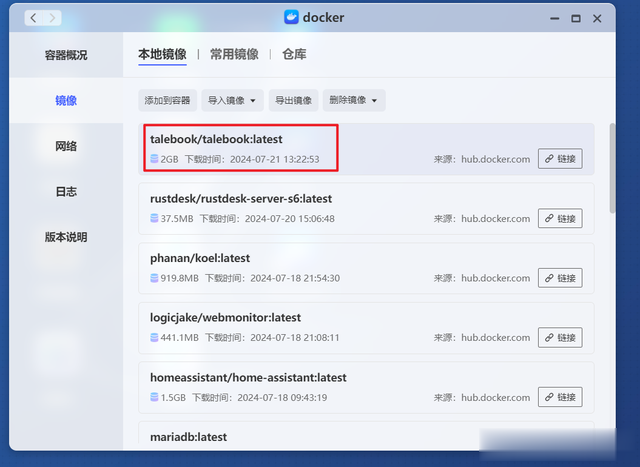The width and height of the screenshot is (640, 467).
Task: Click download time 2024-07-18 21:08:11
Action: (x=295, y=338)
